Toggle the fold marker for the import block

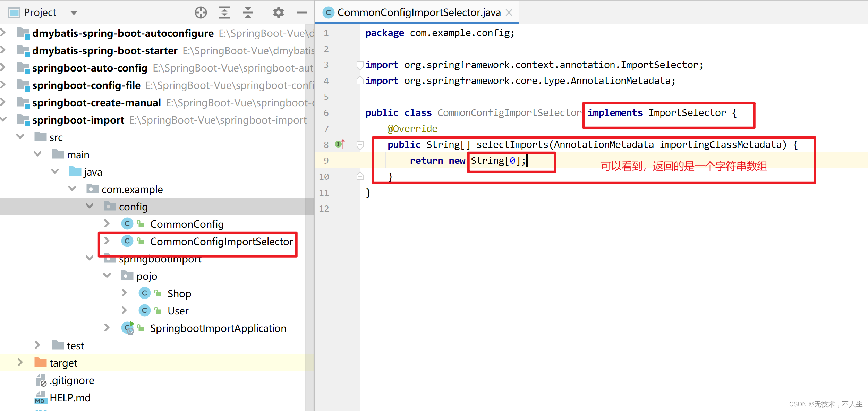(360, 65)
